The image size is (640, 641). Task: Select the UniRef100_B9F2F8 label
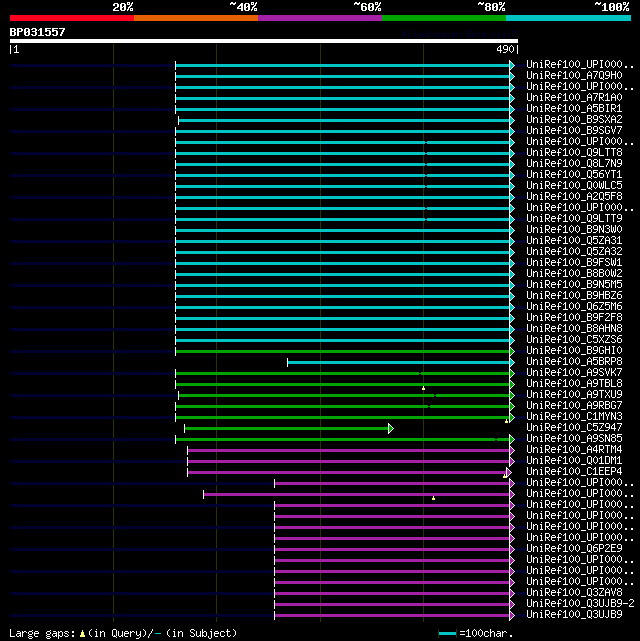click(x=574, y=318)
